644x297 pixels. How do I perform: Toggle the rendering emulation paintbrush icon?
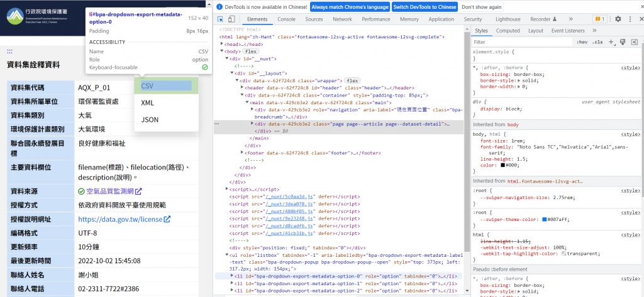(623, 42)
